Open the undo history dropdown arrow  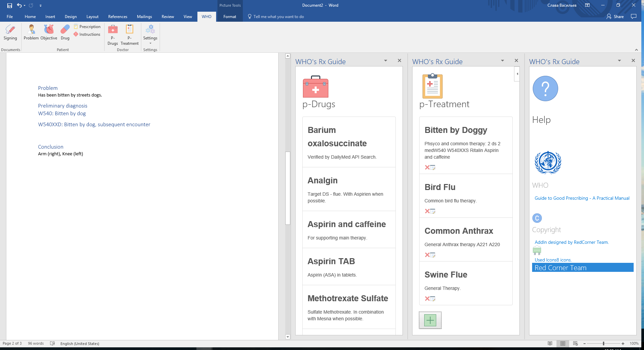pos(25,5)
